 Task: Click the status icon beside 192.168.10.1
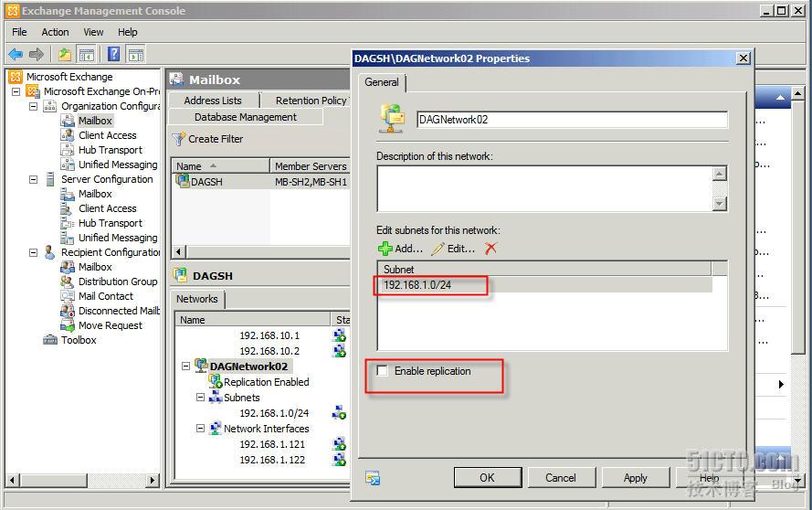coord(340,335)
